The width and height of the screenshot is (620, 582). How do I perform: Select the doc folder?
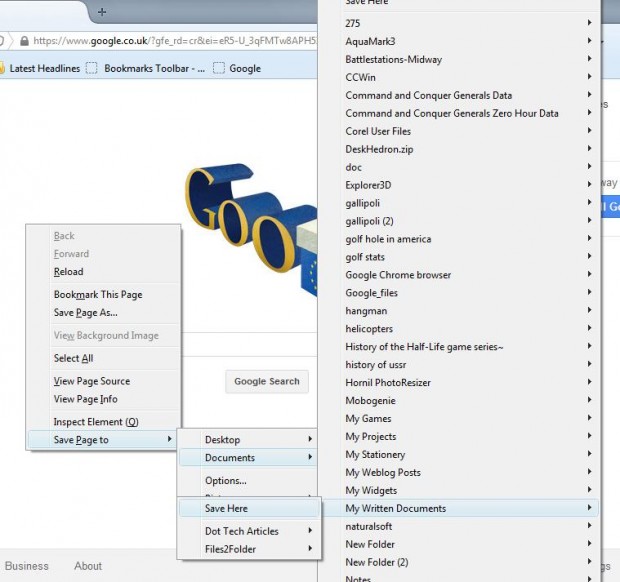[x=459, y=167]
